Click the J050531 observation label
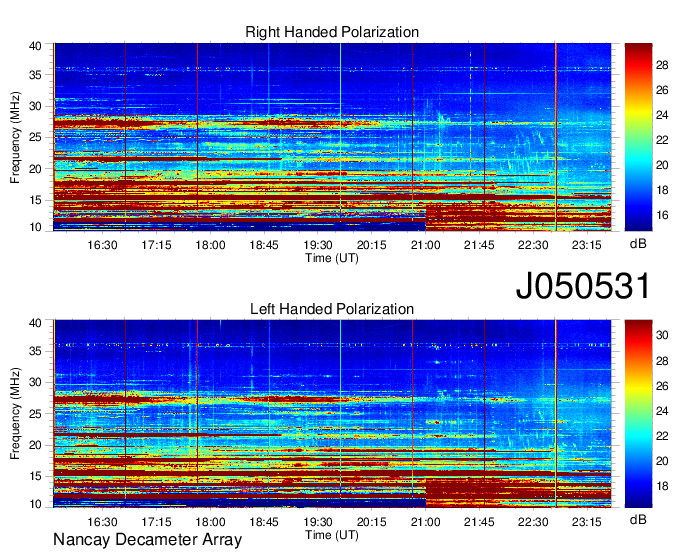680x552 pixels. coord(583,286)
